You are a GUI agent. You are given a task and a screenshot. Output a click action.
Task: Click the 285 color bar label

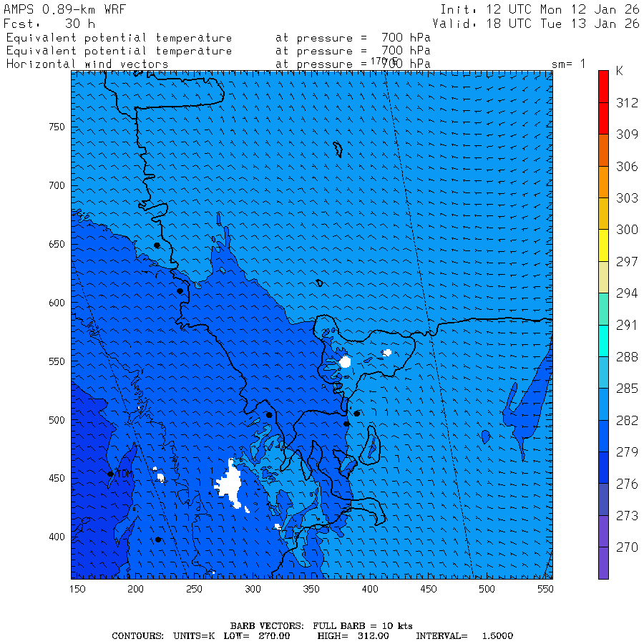point(627,389)
